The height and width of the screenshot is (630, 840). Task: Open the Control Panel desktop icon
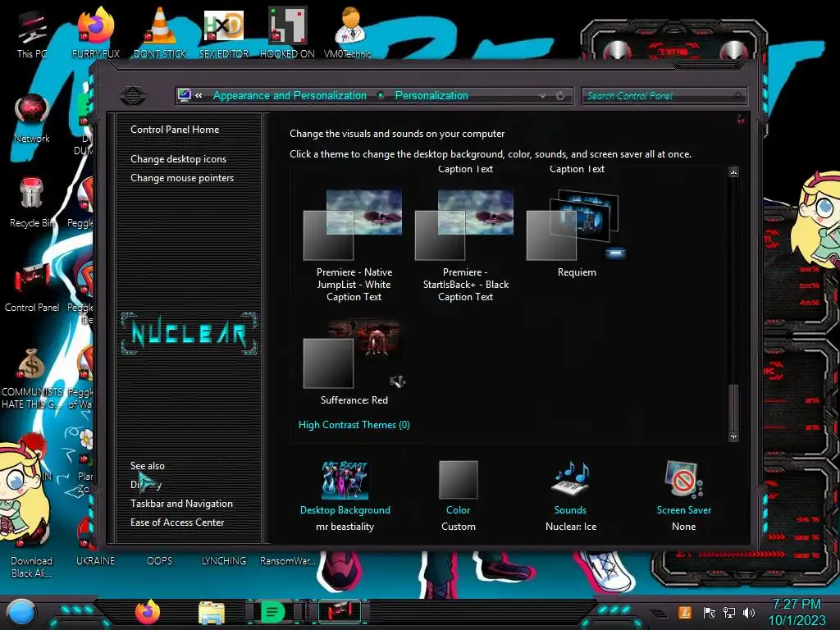click(x=32, y=288)
